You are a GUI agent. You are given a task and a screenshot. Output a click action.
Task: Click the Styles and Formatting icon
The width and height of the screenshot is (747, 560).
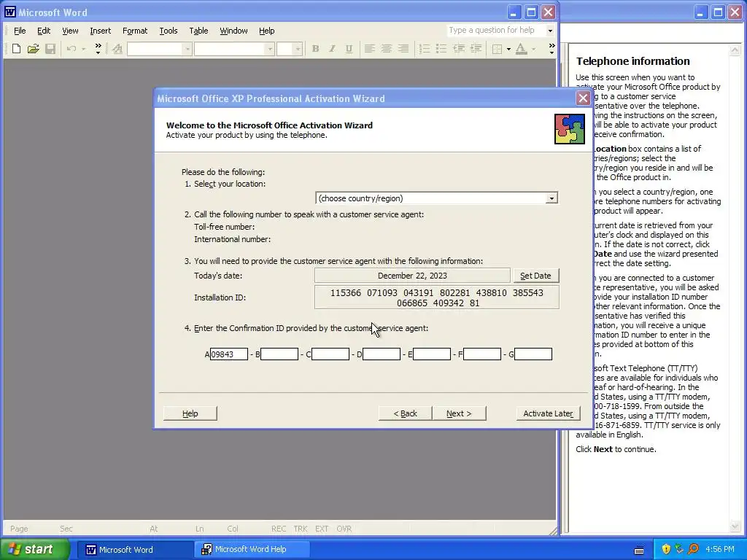[117, 49]
